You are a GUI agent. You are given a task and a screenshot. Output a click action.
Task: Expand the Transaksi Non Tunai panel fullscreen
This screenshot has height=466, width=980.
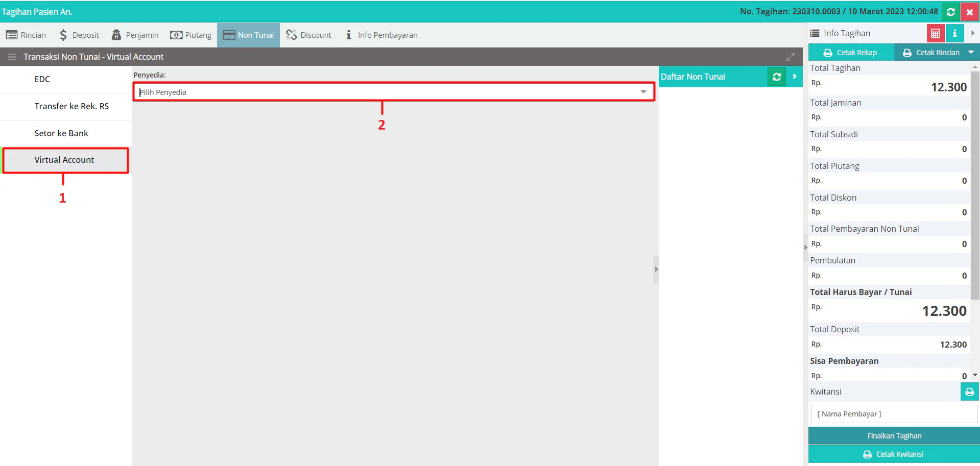pos(791,57)
